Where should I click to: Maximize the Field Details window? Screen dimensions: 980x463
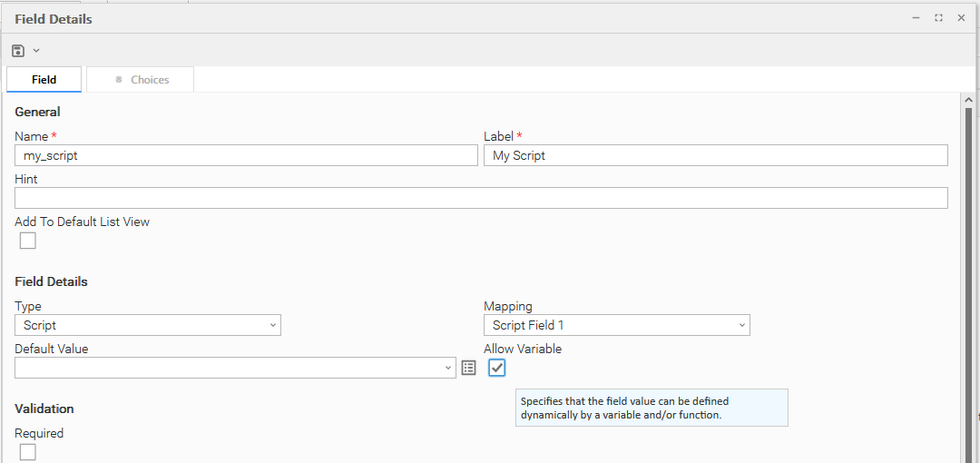(938, 18)
